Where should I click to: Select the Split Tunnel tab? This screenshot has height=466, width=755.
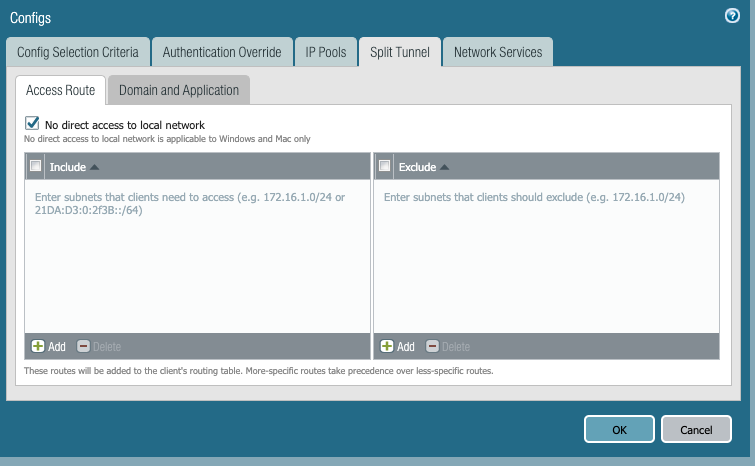[400, 52]
